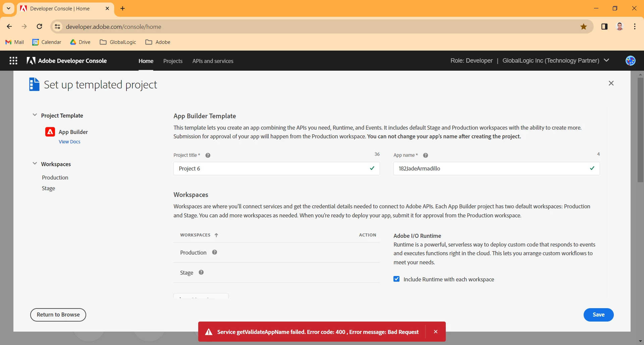This screenshot has height=345, width=644.
Task: Toggle Include Runtime with each workspace
Action: pos(396,279)
